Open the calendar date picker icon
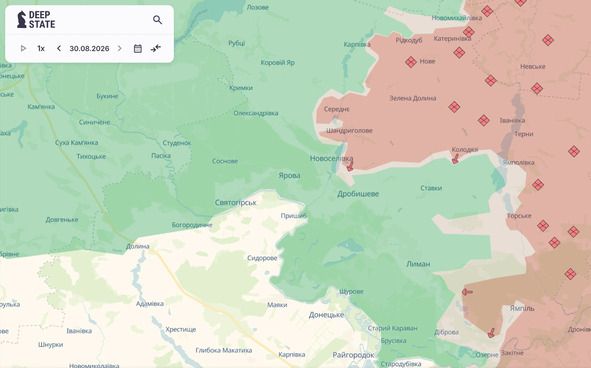The image size is (591, 368). pos(138,48)
